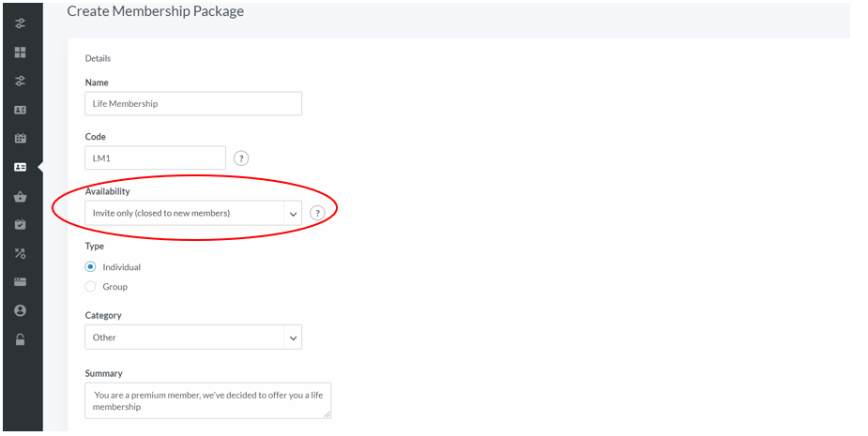868x436 pixels.
Task: Click the Code field containing LM1
Action: pos(155,158)
